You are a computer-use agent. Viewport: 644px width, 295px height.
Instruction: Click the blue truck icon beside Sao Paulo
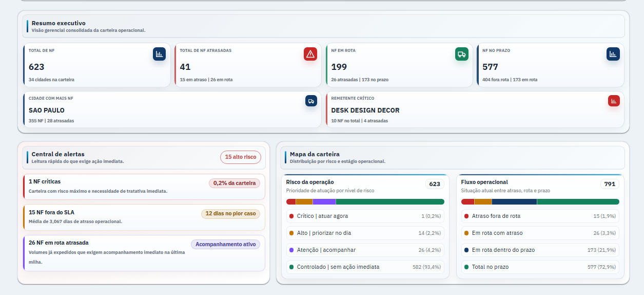311,101
